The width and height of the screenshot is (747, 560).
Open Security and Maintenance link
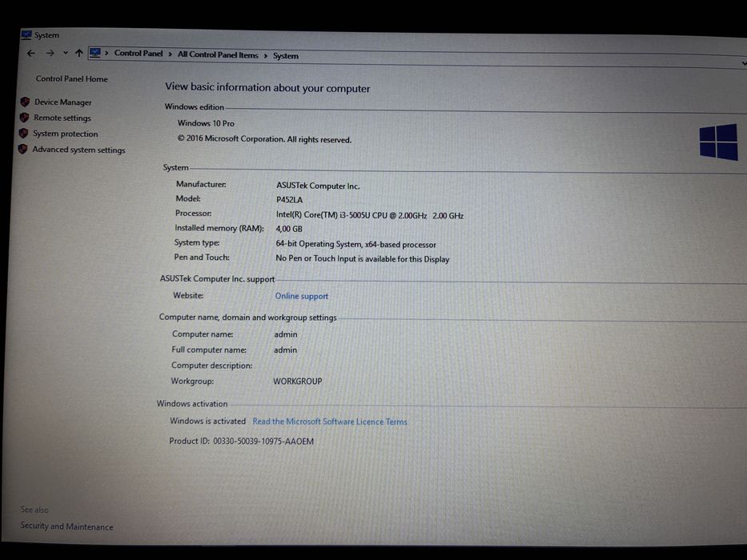tap(66, 526)
